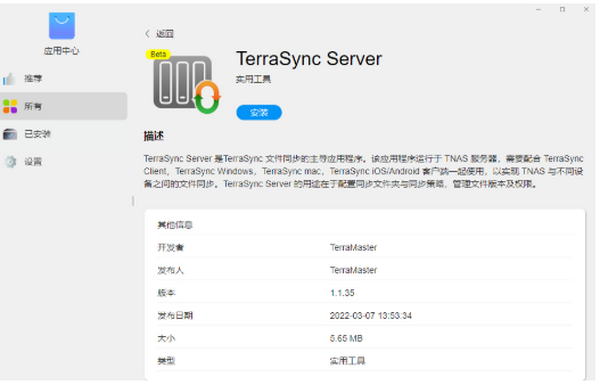Click the back chevron arrow
Viewport: 600px width, 385px height.
tap(147, 34)
